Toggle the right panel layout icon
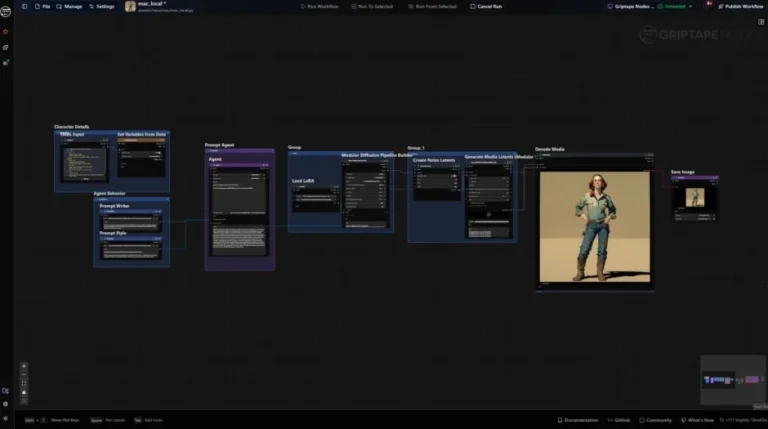Screen dimensions: 768x429 pos(761,22)
